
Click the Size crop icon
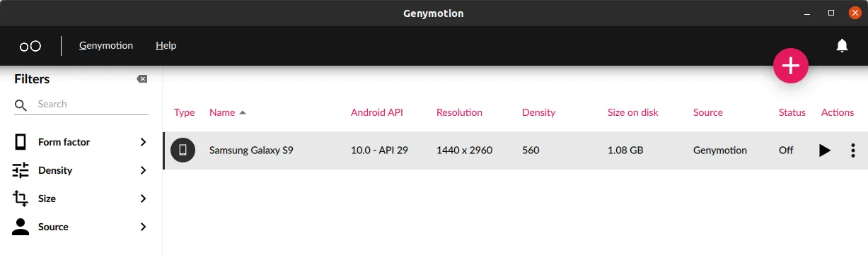[21, 198]
